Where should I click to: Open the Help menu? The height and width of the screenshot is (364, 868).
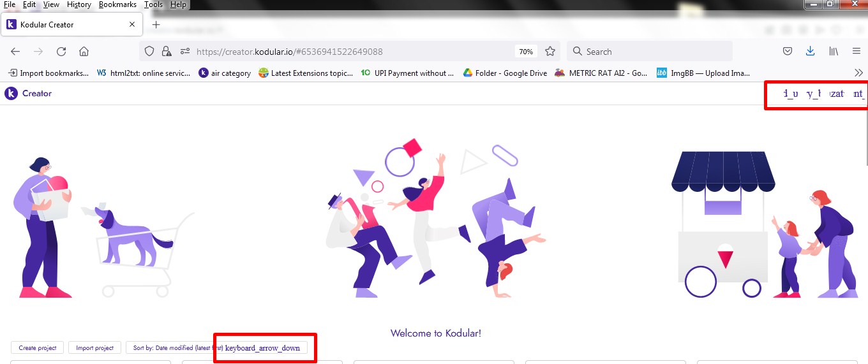[179, 4]
